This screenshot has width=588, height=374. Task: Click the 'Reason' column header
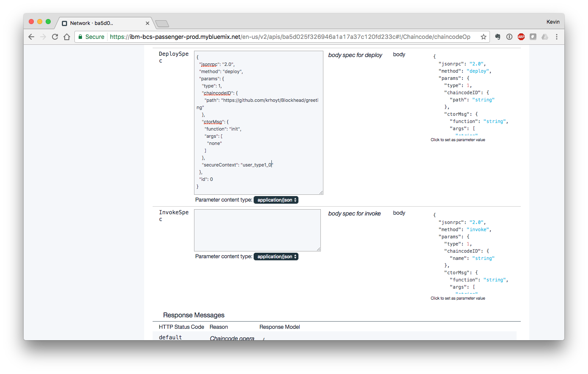pyautogui.click(x=219, y=327)
